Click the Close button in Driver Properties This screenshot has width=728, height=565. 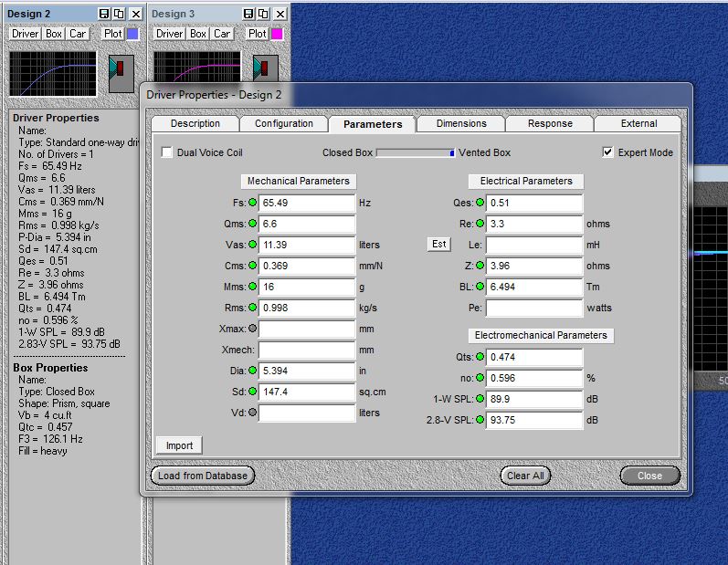click(649, 476)
